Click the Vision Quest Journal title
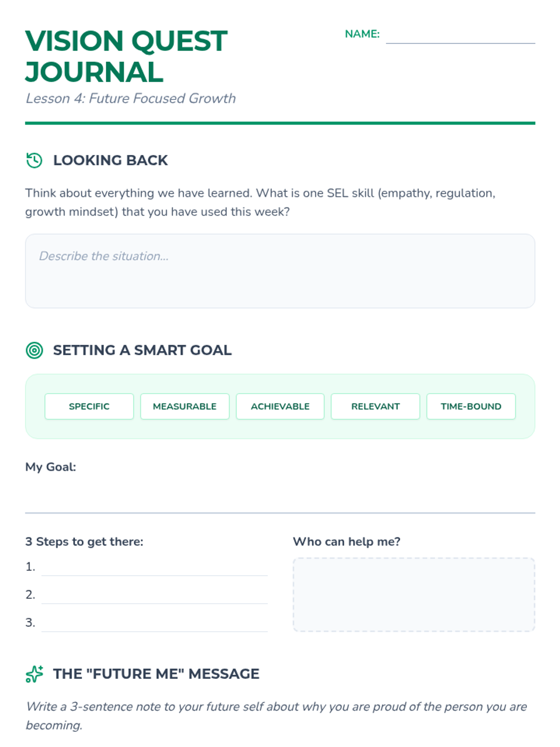Viewport: 560px width, 747px height. tap(126, 56)
